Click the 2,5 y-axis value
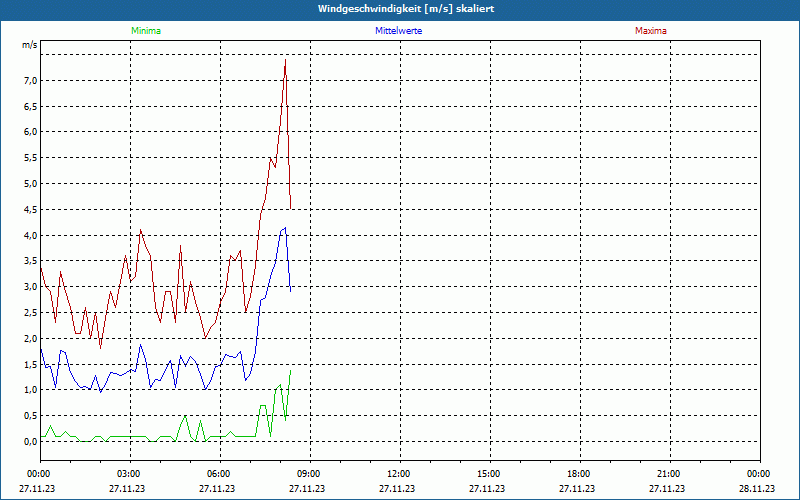Viewport: 800px width, 500px height. [x=30, y=312]
